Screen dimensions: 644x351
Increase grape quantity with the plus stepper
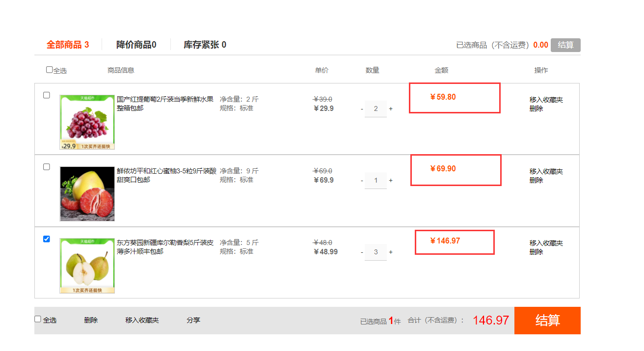tap(391, 109)
